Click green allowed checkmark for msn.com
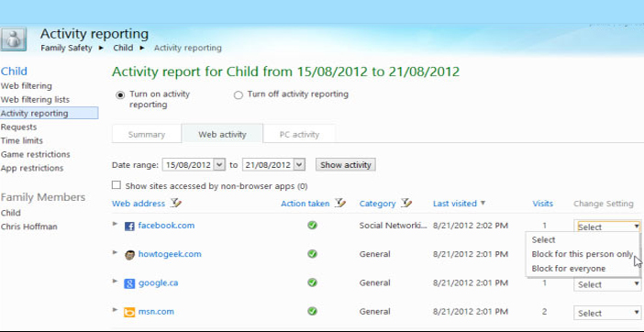The width and height of the screenshot is (644, 332). pyautogui.click(x=312, y=312)
